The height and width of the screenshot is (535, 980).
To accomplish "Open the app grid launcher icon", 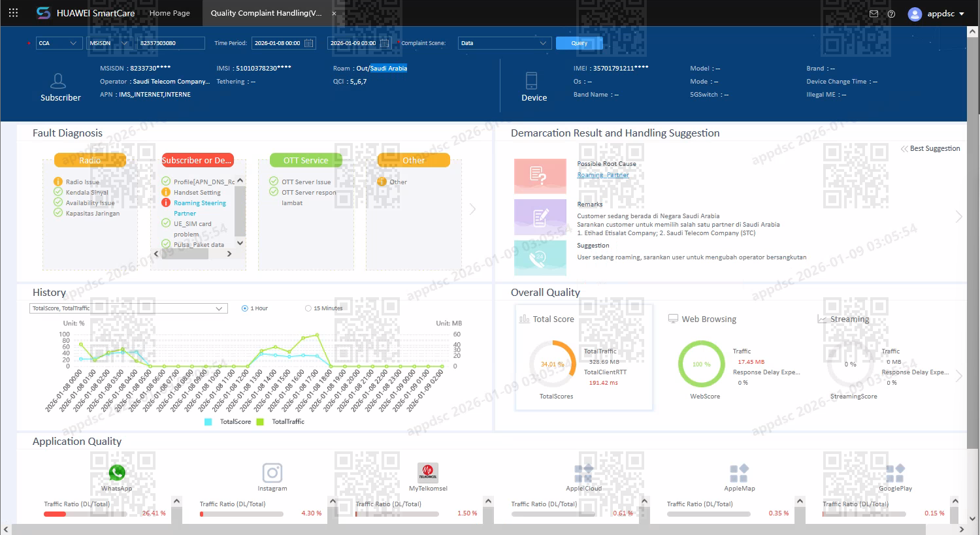I will click(13, 12).
